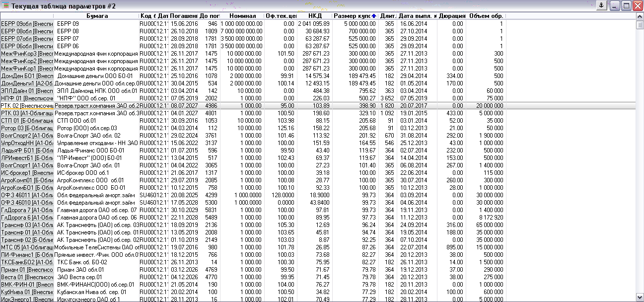Click the scrollbar up arrow

point(640,16)
